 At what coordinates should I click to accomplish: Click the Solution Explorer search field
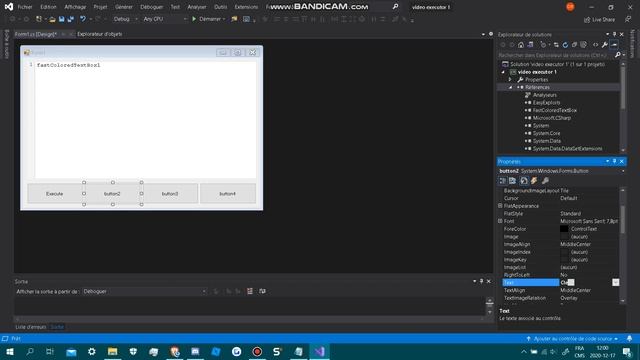click(556, 55)
